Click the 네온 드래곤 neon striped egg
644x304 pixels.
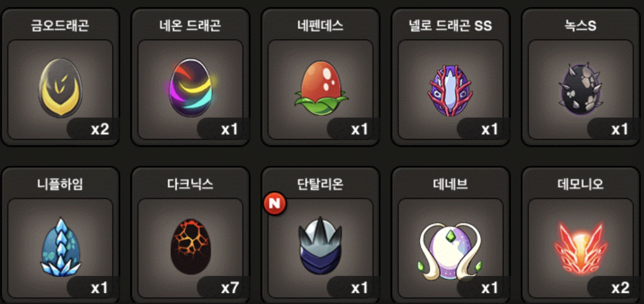(x=191, y=88)
